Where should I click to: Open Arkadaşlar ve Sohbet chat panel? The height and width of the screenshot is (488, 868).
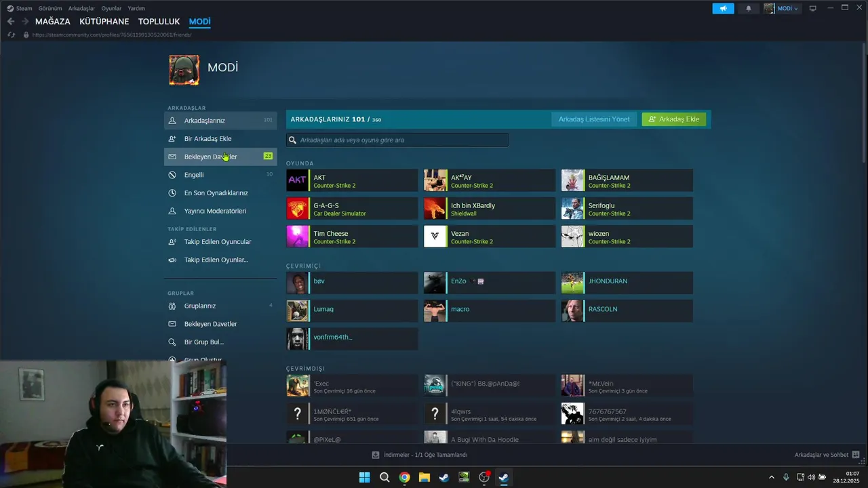pyautogui.click(x=827, y=455)
